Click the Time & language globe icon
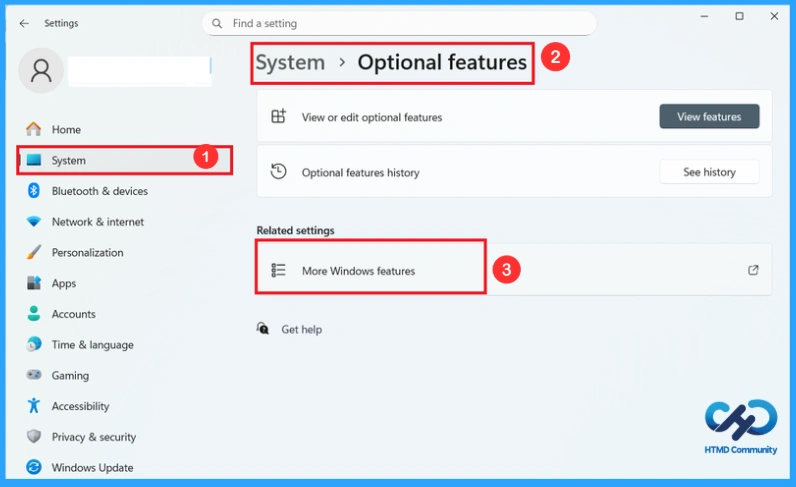 pyautogui.click(x=34, y=344)
